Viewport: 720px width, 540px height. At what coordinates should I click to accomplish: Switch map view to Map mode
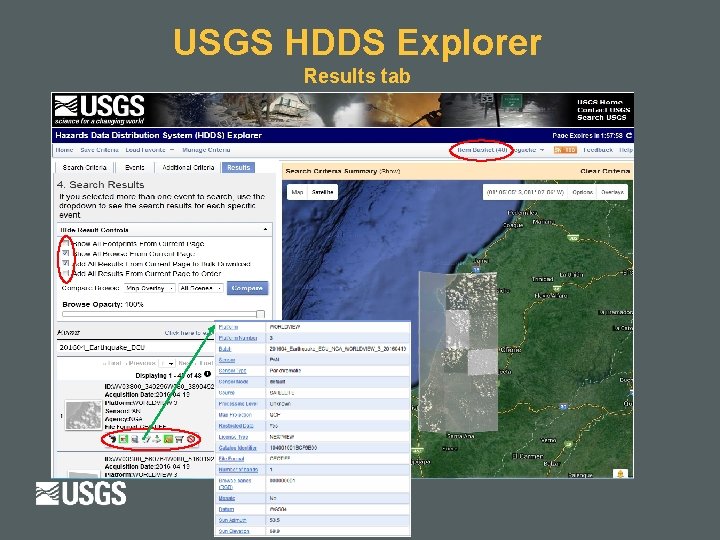tap(297, 192)
